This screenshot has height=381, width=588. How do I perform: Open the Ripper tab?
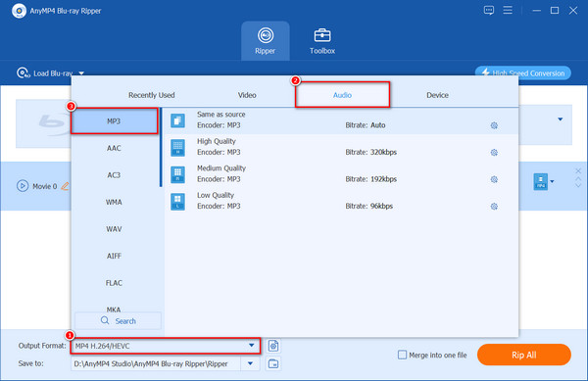pyautogui.click(x=266, y=41)
